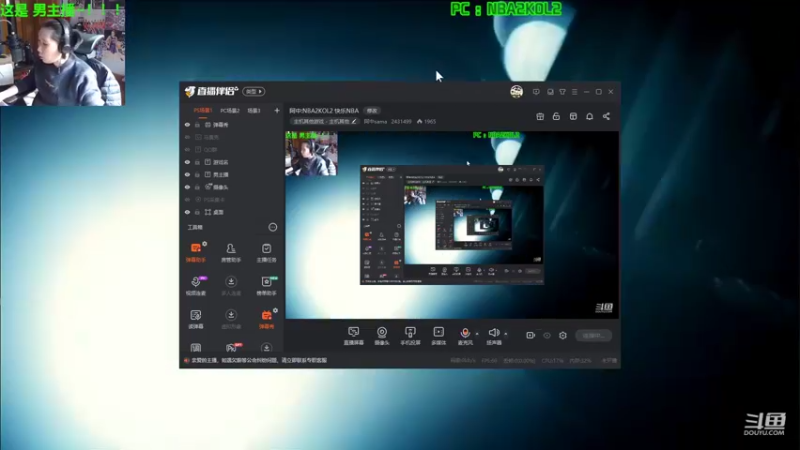Switch to 场景3 scene tab

pos(254,110)
